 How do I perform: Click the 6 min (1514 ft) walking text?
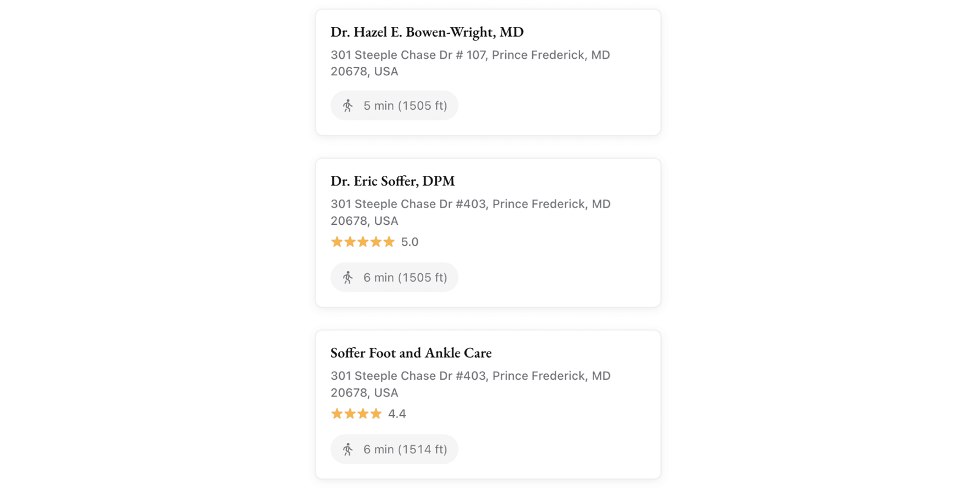405,450
